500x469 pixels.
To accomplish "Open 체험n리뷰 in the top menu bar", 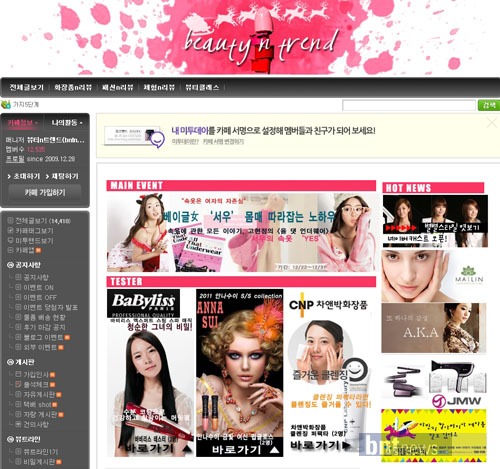I will pos(159,87).
